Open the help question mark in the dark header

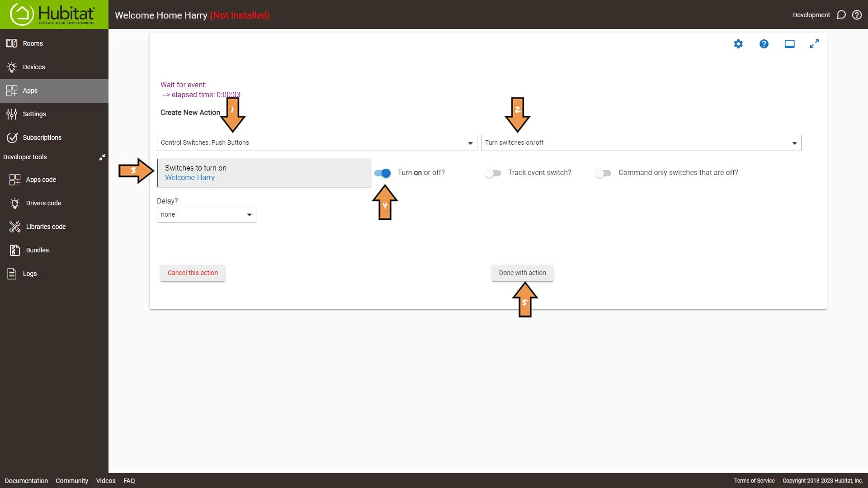click(857, 15)
